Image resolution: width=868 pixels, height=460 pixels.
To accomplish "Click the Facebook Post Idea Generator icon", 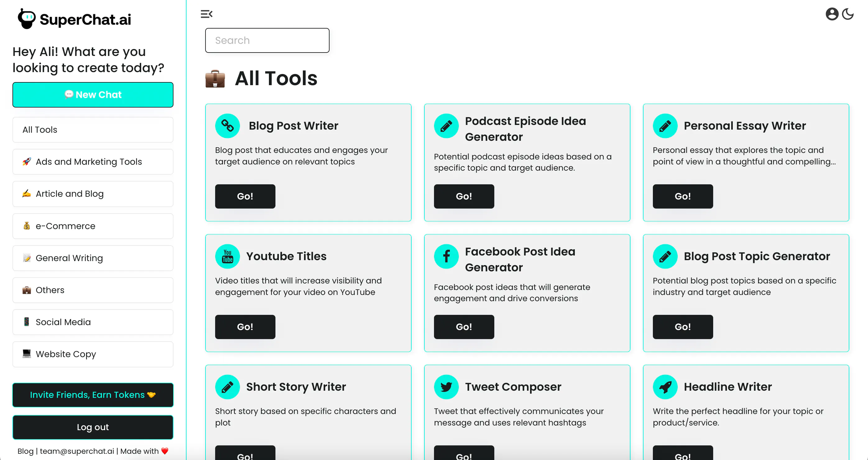I will point(446,256).
